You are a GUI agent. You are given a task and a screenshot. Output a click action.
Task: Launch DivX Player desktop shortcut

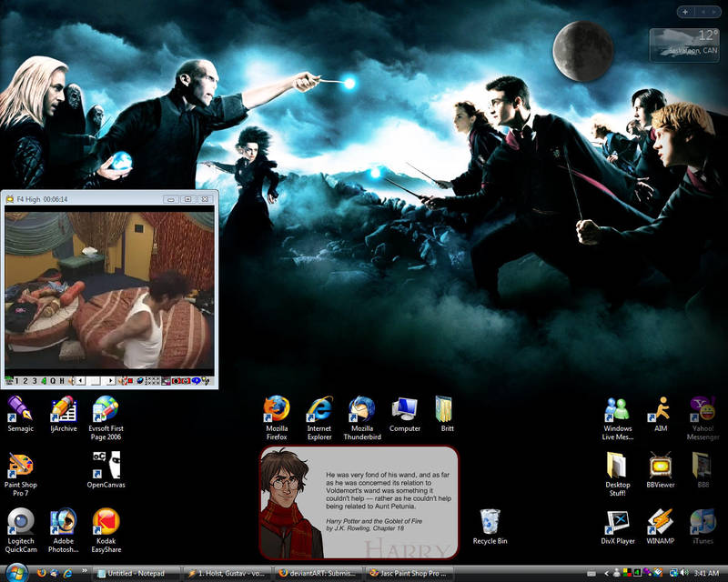coord(618,527)
